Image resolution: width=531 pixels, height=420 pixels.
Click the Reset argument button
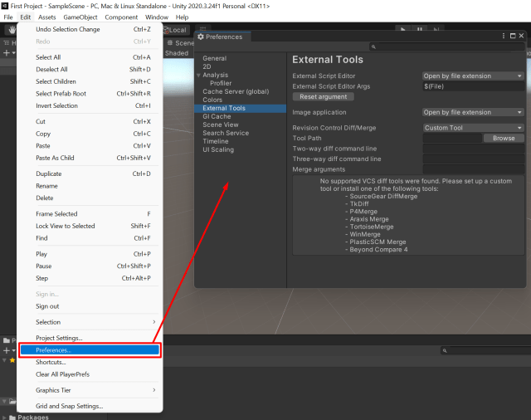(323, 97)
